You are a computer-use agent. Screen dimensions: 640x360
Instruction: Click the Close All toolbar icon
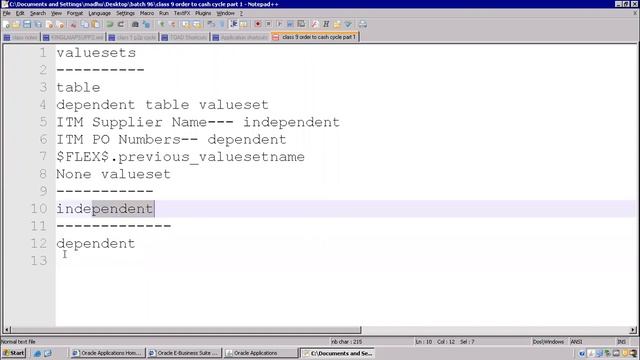tap(61, 24)
